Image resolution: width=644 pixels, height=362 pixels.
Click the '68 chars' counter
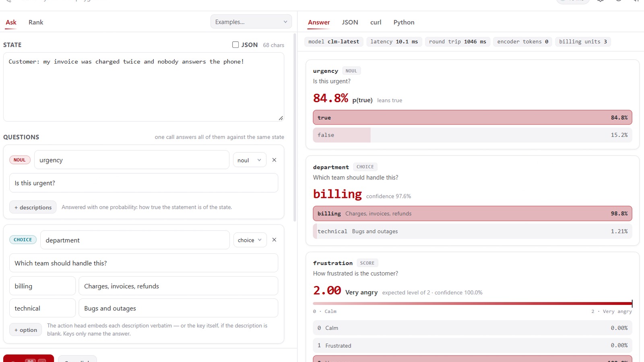(274, 45)
